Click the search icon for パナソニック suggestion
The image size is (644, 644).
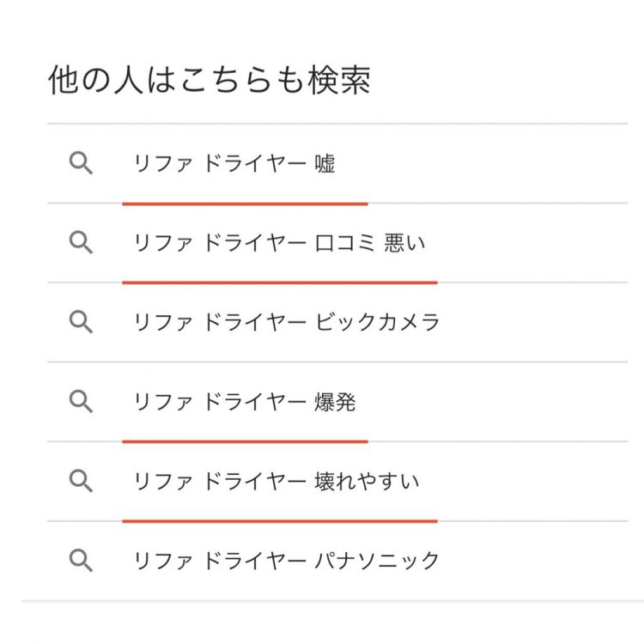tap(81, 561)
